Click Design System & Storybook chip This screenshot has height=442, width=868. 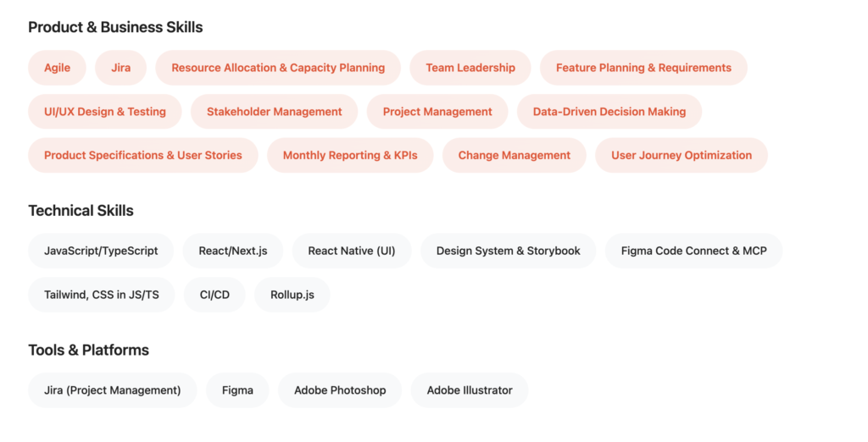click(509, 251)
